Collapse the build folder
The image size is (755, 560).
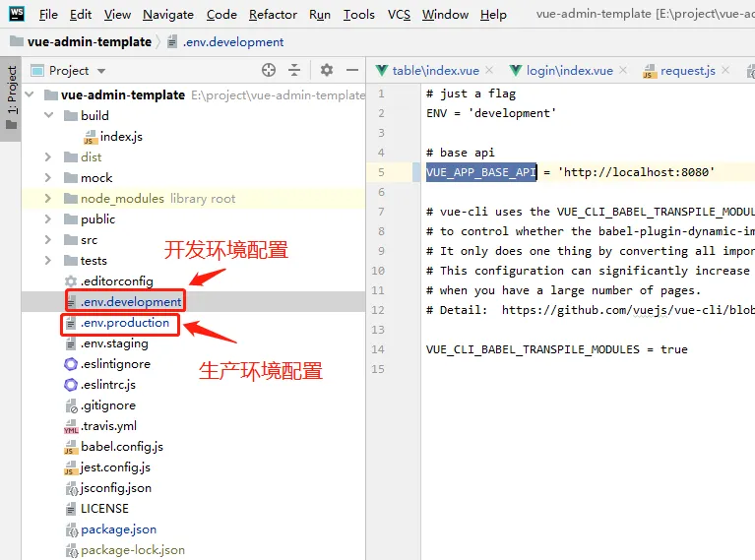tap(48, 116)
